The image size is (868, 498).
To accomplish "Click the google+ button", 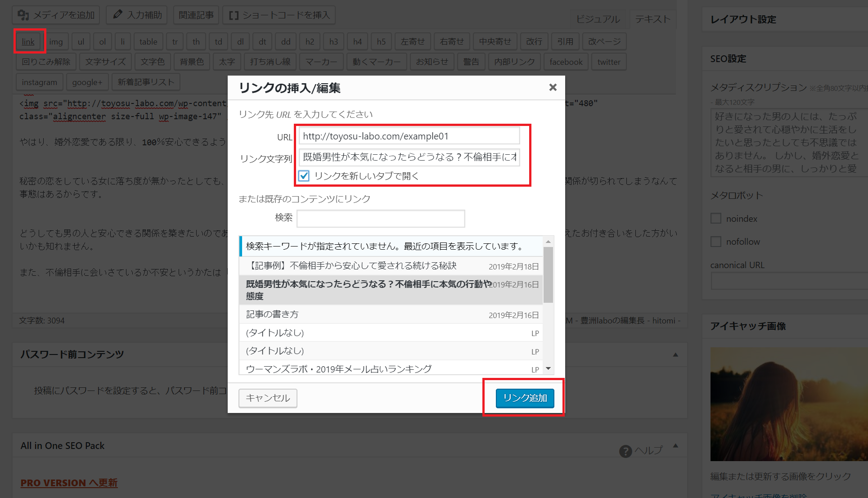I will pyautogui.click(x=87, y=82).
